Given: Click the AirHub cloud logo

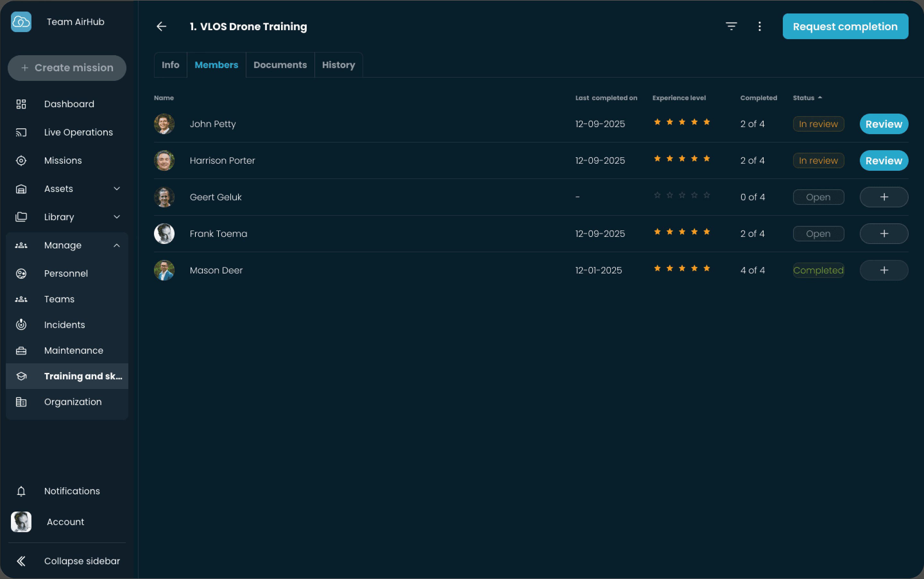Looking at the screenshot, I should tap(21, 22).
